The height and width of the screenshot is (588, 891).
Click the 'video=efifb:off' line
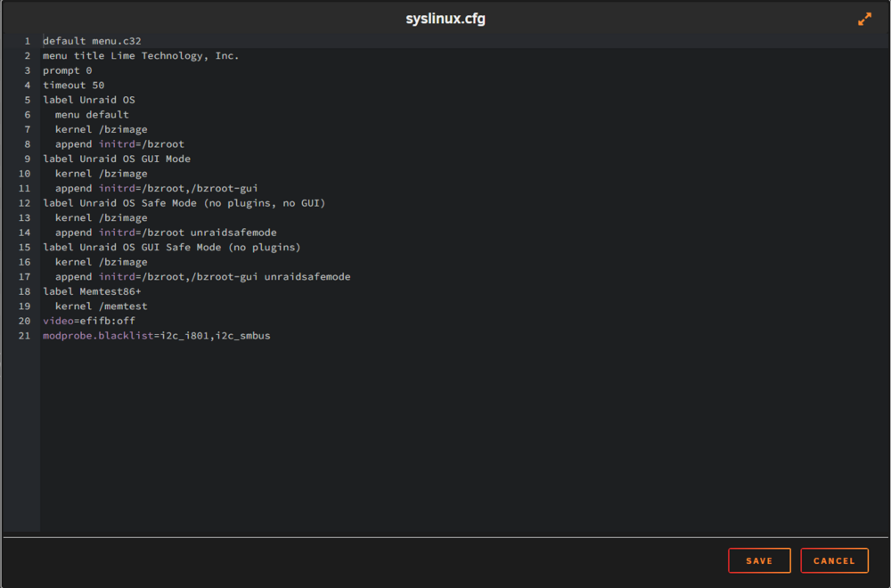pos(88,322)
